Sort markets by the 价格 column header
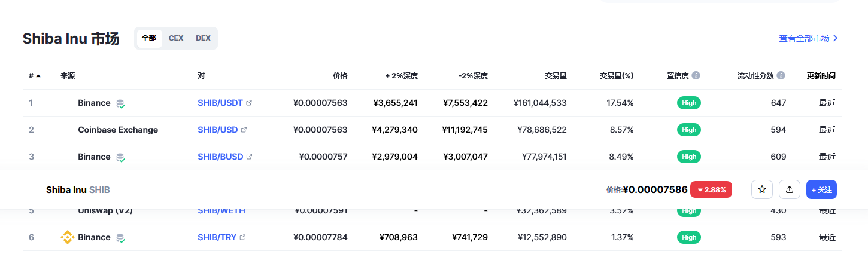Screen dimensions: 868x257 pos(340,76)
